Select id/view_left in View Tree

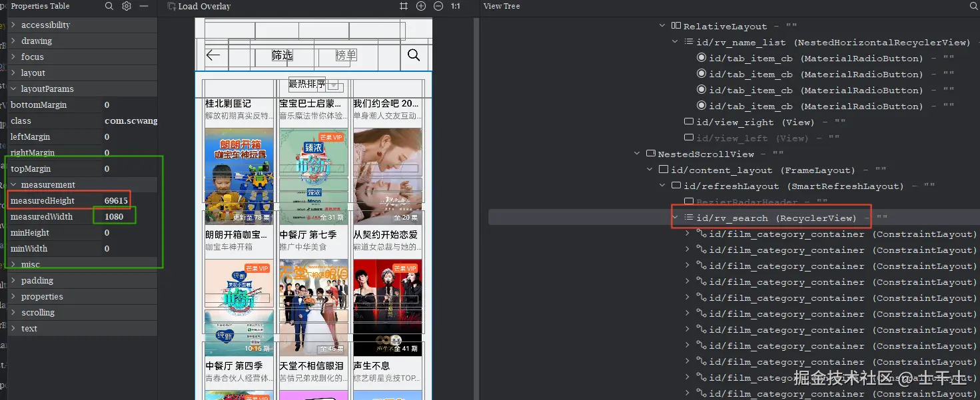coord(761,138)
